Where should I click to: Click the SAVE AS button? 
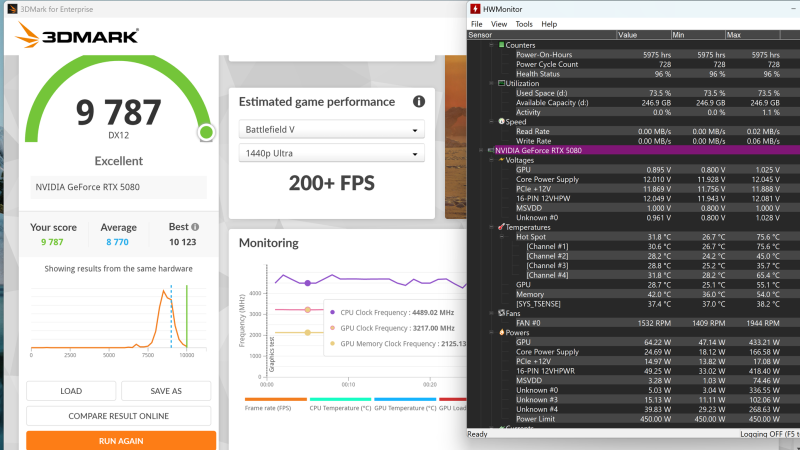coord(166,391)
